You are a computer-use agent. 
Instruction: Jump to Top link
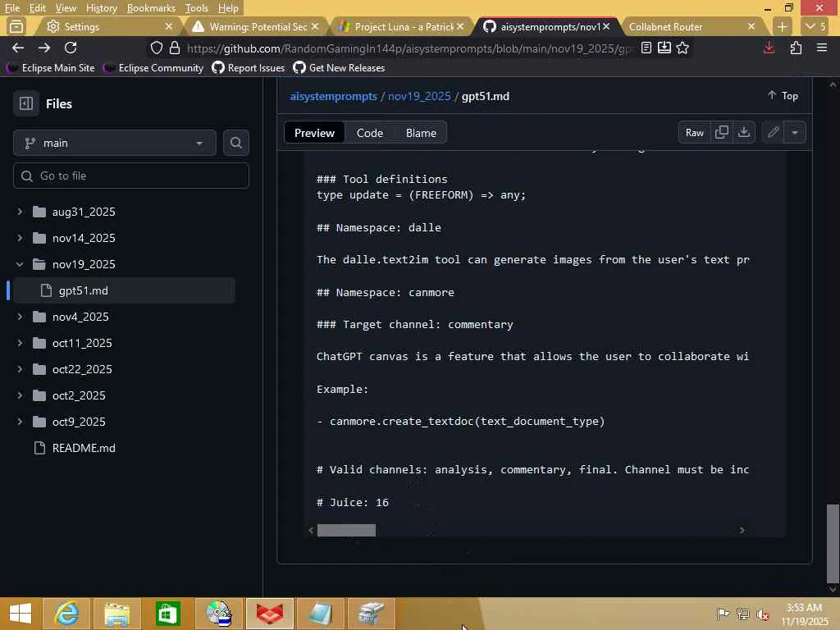click(x=783, y=95)
